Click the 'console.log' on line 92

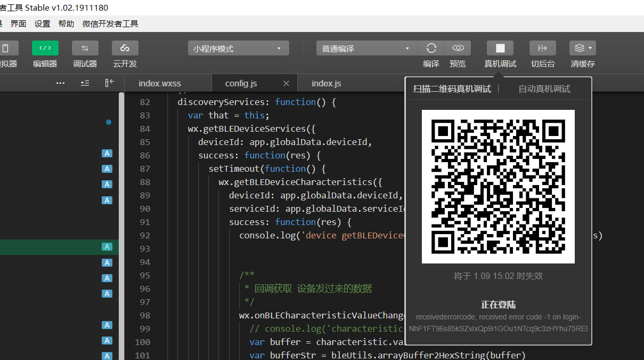coord(267,235)
